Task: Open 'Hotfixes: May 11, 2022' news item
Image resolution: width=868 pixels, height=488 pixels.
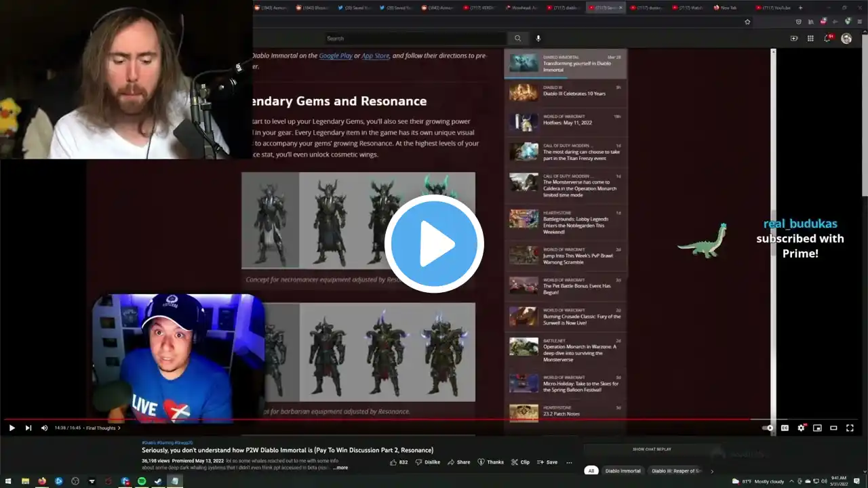Action: 566,121
